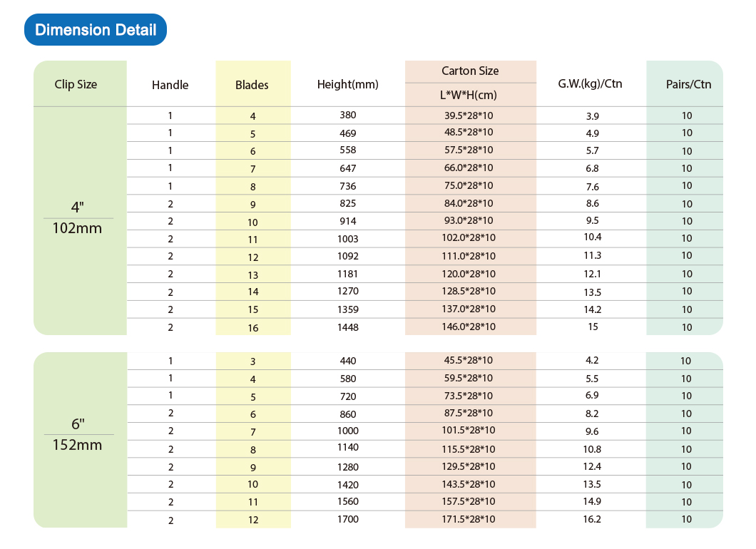Click height value 580

pyautogui.click(x=347, y=379)
